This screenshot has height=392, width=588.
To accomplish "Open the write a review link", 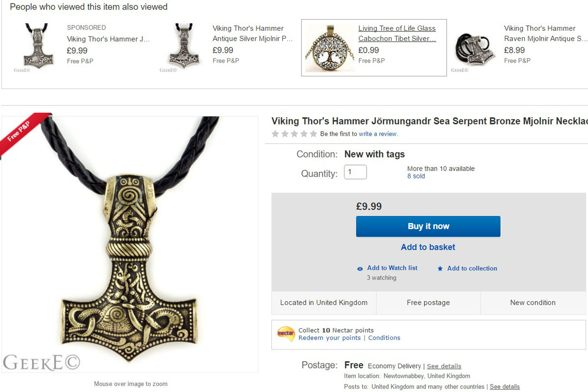I will [x=378, y=133].
